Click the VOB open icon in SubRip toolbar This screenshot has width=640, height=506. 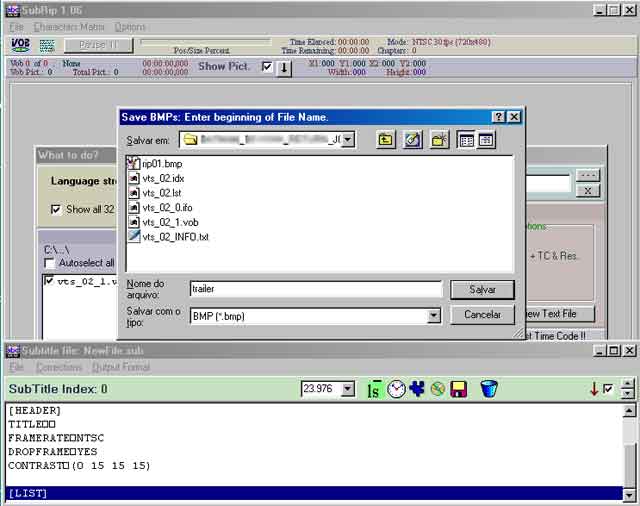(20, 45)
